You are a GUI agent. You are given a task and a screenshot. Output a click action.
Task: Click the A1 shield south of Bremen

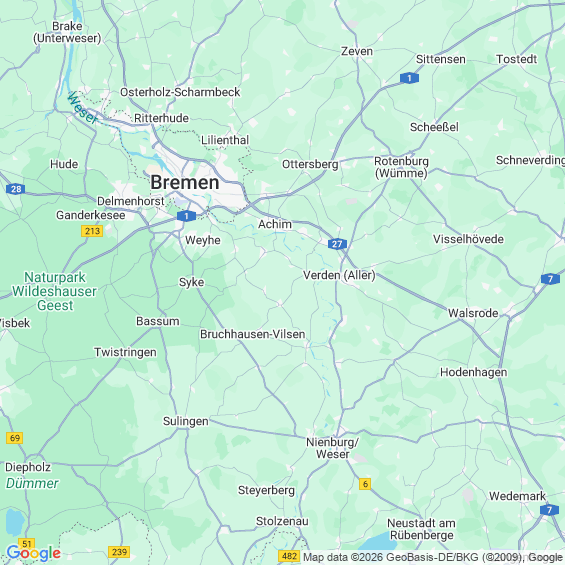coord(186,216)
